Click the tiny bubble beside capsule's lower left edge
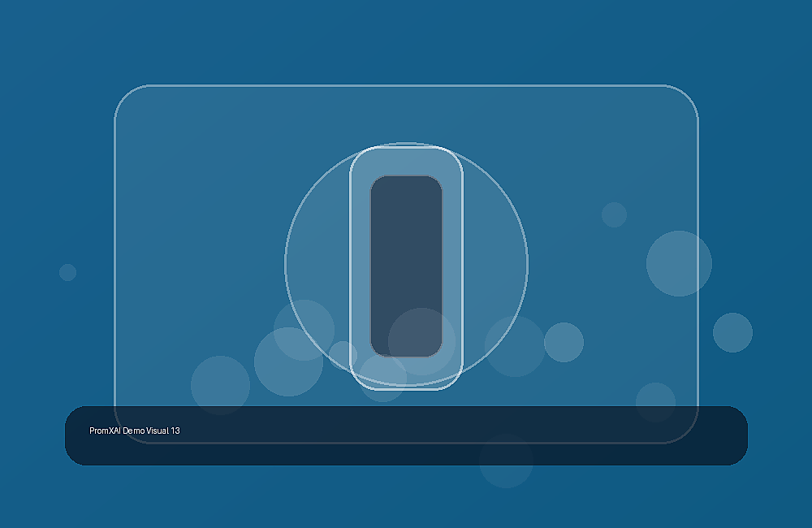 click(x=342, y=354)
